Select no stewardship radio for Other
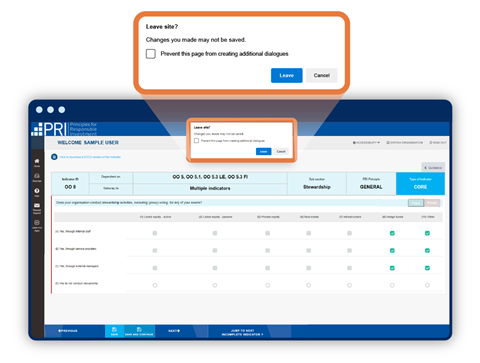The width and height of the screenshot is (480, 363). 427,285
